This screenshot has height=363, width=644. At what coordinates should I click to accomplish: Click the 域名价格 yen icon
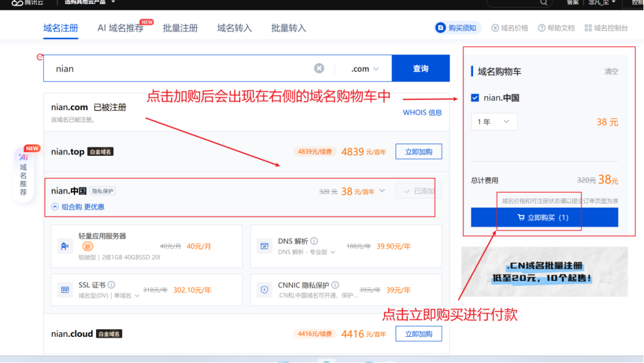(x=495, y=28)
